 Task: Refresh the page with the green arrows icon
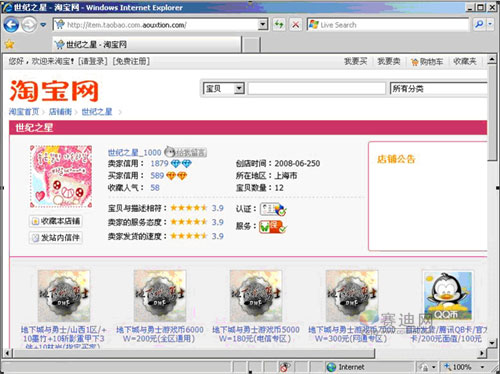[279, 25]
